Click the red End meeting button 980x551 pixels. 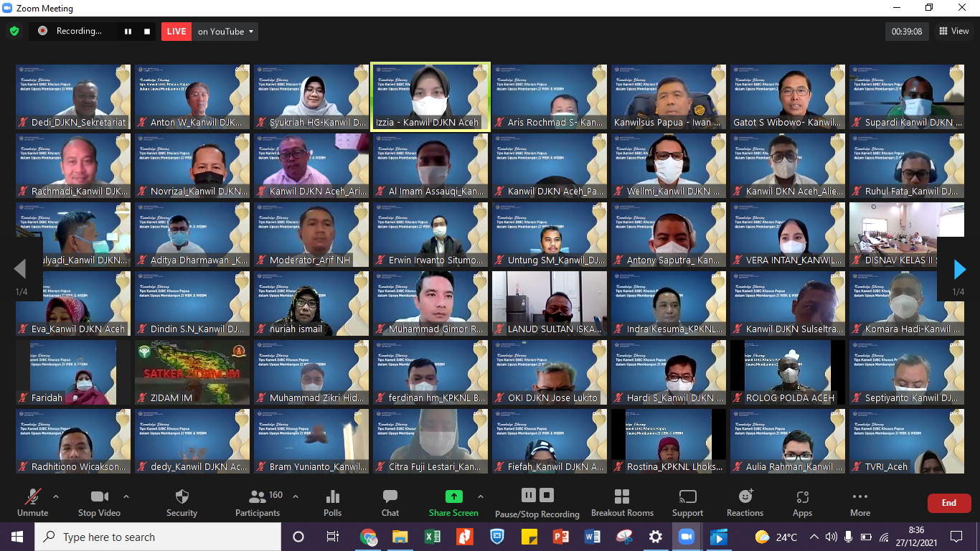pyautogui.click(x=948, y=503)
